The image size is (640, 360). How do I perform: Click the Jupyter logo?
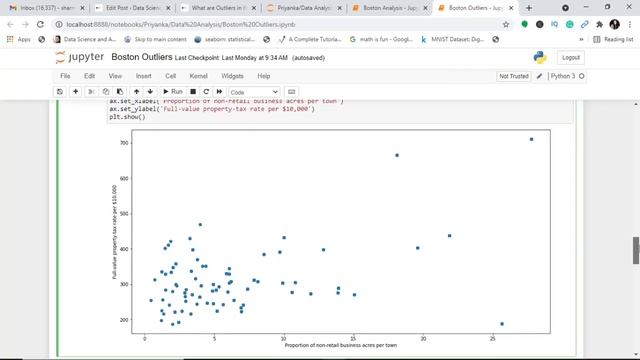(x=80, y=57)
